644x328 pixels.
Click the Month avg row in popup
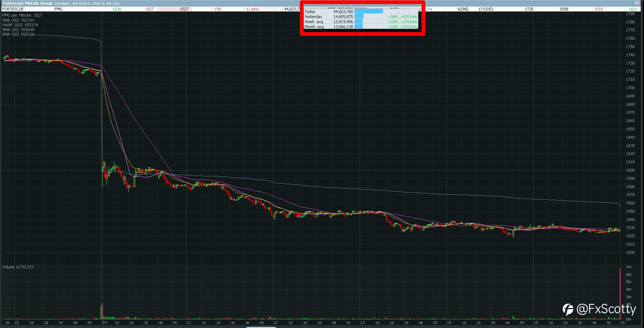tap(361, 27)
